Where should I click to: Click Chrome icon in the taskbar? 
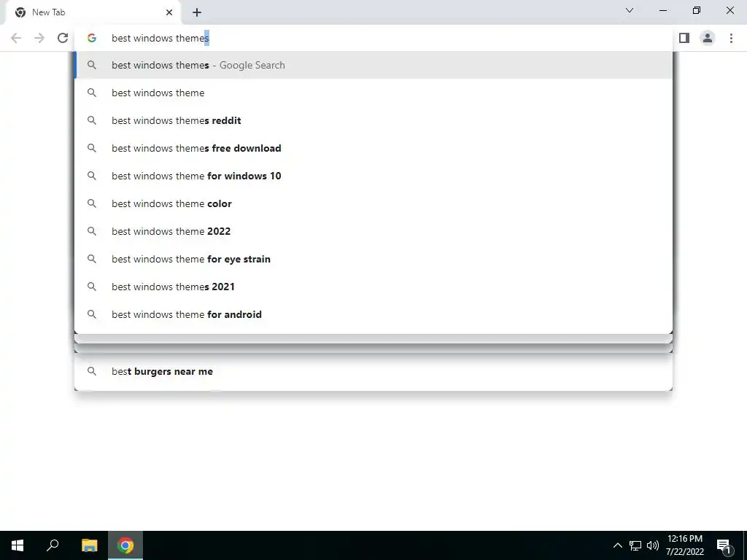(125, 545)
